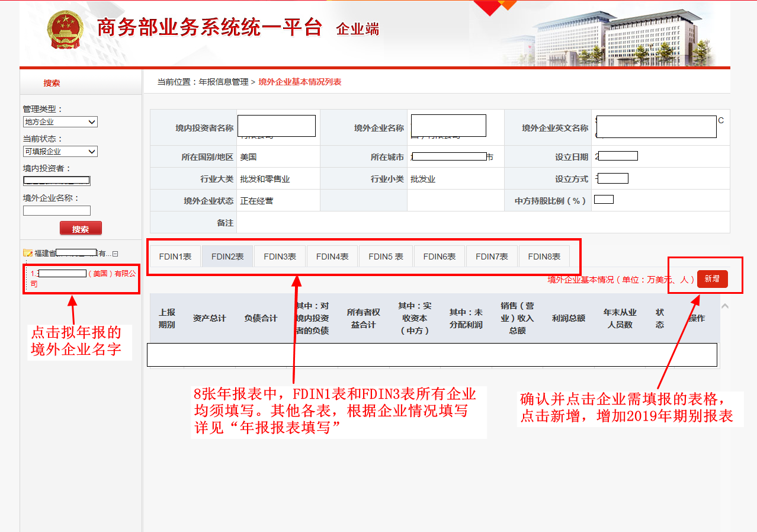This screenshot has height=532, width=757.
Task: Open the 当前状态 dropdown
Action: tap(60, 152)
